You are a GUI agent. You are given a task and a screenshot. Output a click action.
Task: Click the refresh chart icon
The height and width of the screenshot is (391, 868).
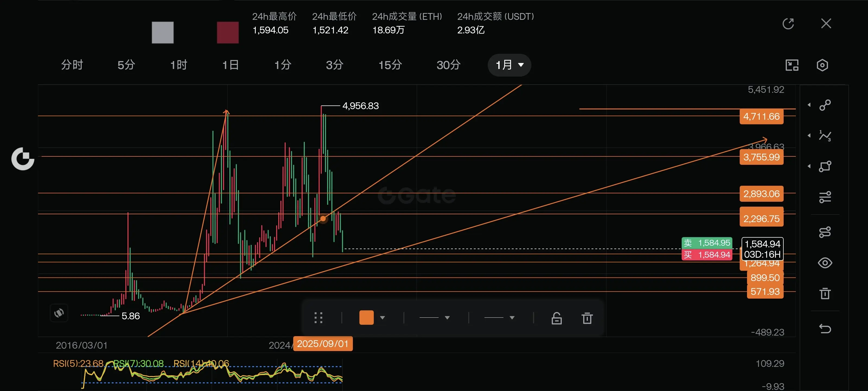tap(788, 24)
